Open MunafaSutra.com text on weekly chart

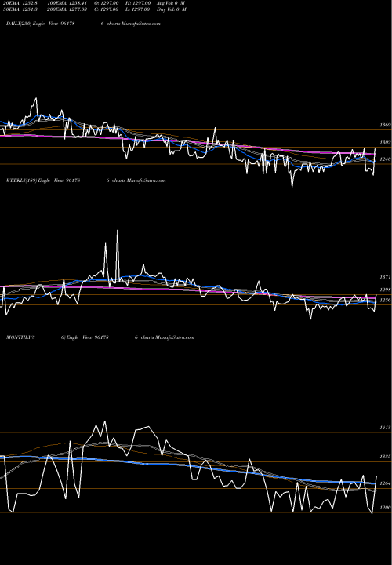point(146,180)
